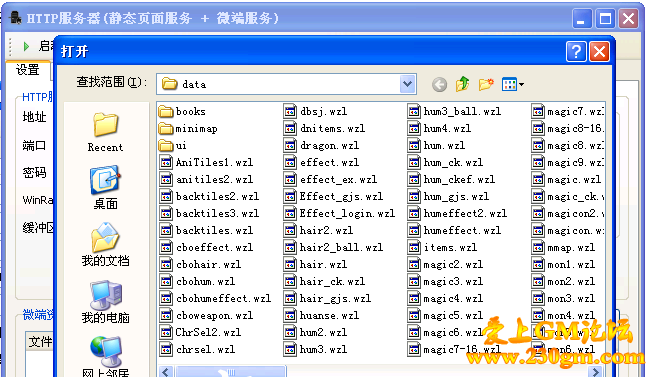
Task: Select file backtiles3.wzl
Action: [x=209, y=213]
